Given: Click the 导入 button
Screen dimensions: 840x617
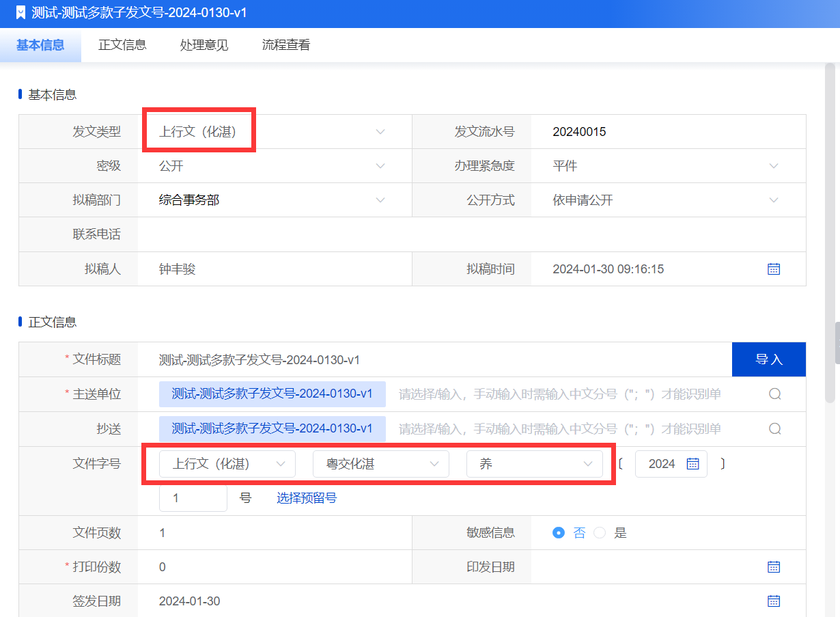Looking at the screenshot, I should pyautogui.click(x=768, y=359).
